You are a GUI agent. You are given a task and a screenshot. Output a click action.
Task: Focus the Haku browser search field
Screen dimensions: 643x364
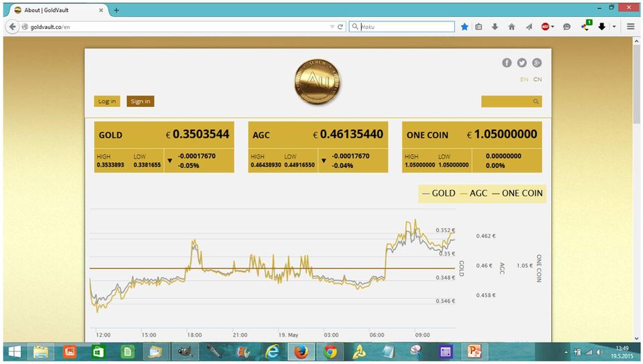[x=402, y=27]
